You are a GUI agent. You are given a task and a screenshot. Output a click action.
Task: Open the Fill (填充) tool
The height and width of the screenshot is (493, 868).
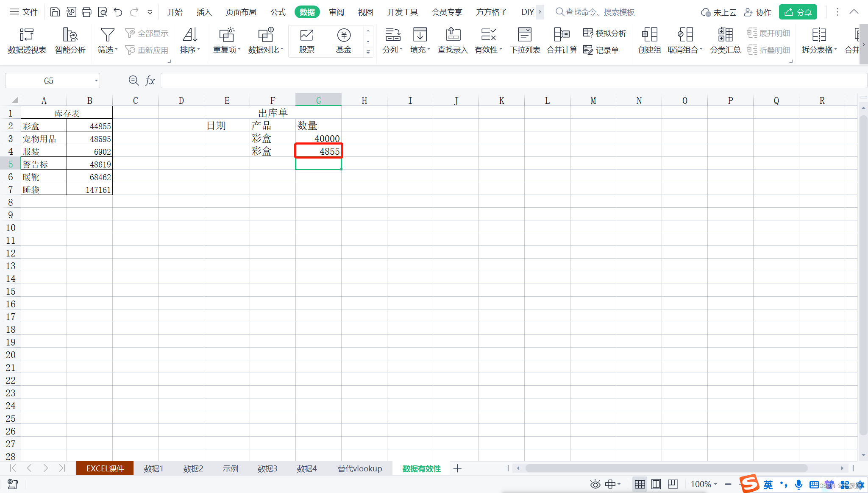pos(420,41)
